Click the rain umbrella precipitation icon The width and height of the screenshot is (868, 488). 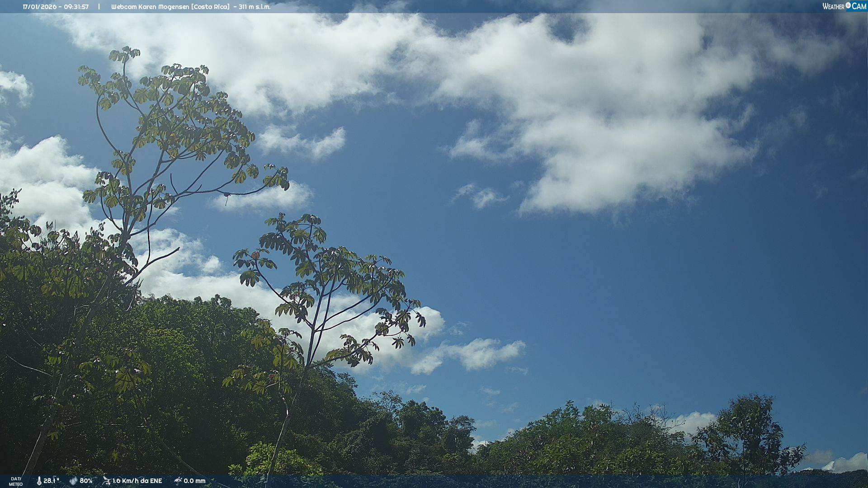pyautogui.click(x=178, y=481)
